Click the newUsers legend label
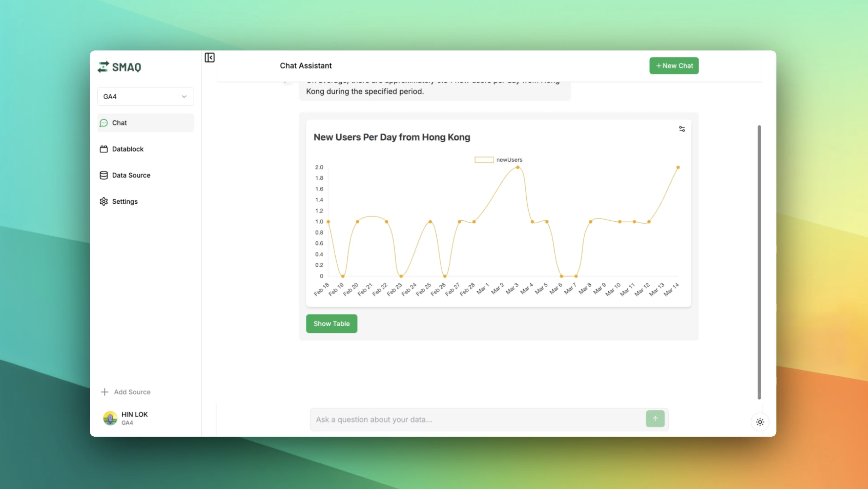Screen dimensions: 868x489 click(509, 160)
